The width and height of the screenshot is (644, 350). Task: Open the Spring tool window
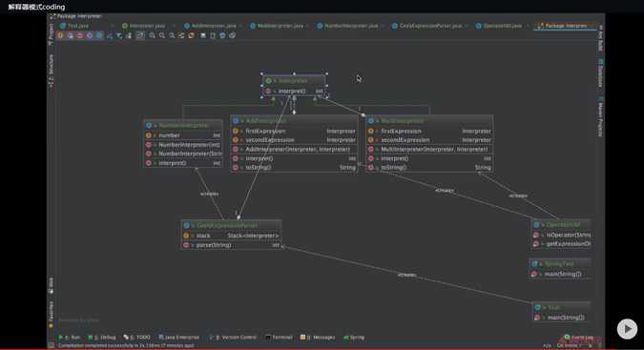click(354, 338)
